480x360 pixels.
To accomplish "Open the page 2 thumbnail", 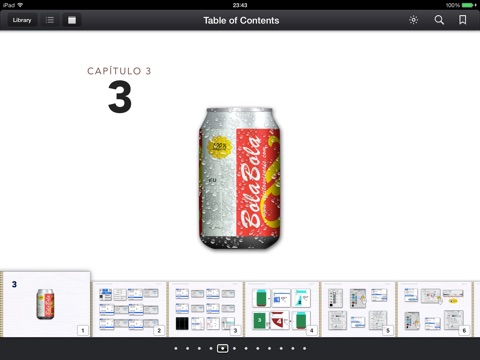I will coord(129,309).
